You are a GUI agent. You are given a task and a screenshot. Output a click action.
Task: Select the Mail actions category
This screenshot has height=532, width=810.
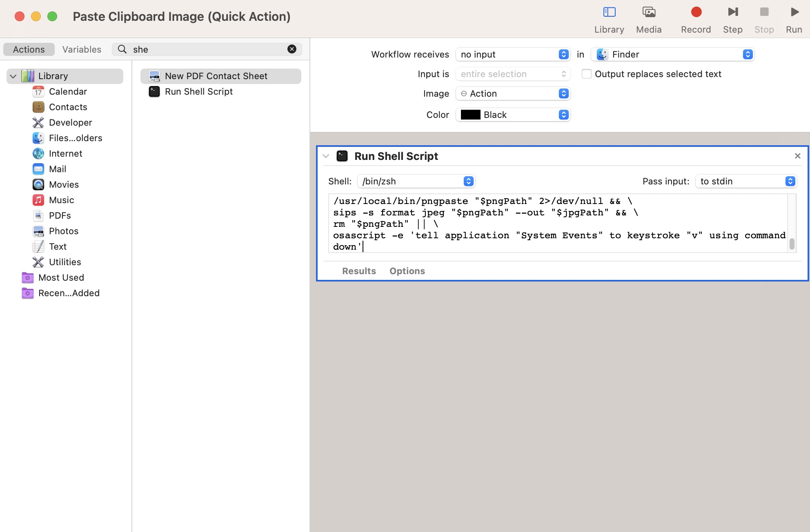[57, 169]
